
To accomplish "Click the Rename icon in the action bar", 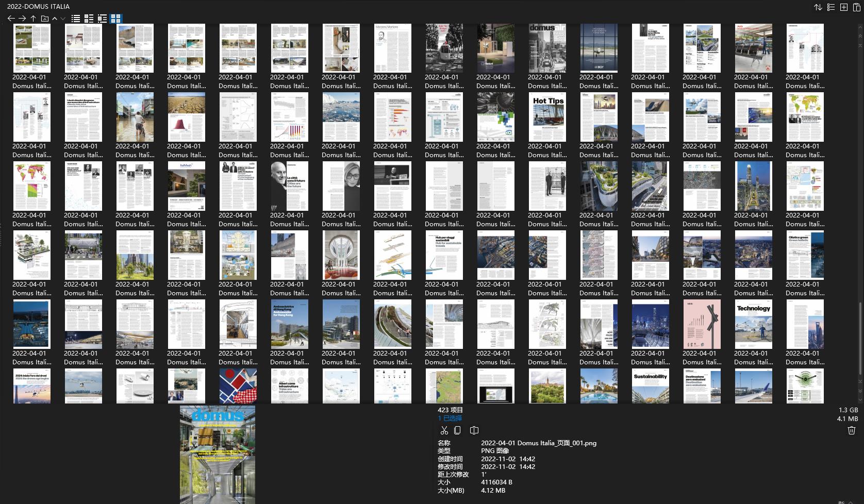I will click(474, 430).
